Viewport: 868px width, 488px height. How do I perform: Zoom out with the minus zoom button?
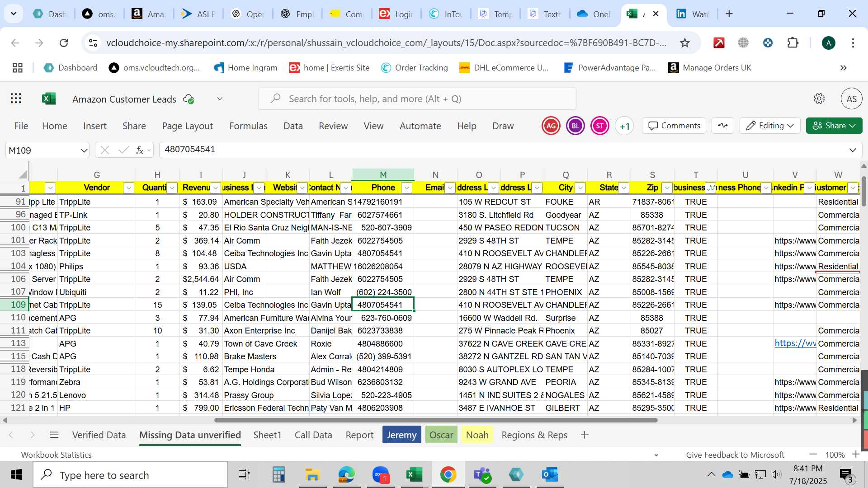click(x=813, y=454)
